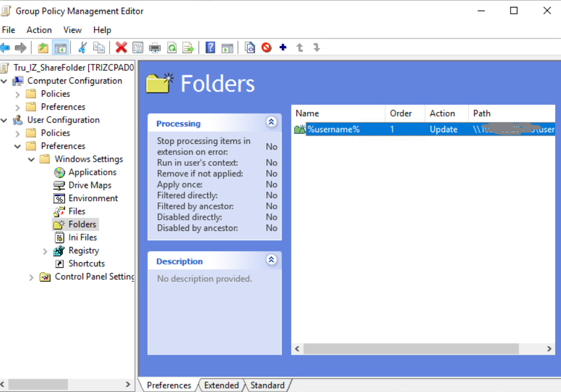Expand the Control Panel Settings node
The image size is (561, 392).
tap(31, 277)
